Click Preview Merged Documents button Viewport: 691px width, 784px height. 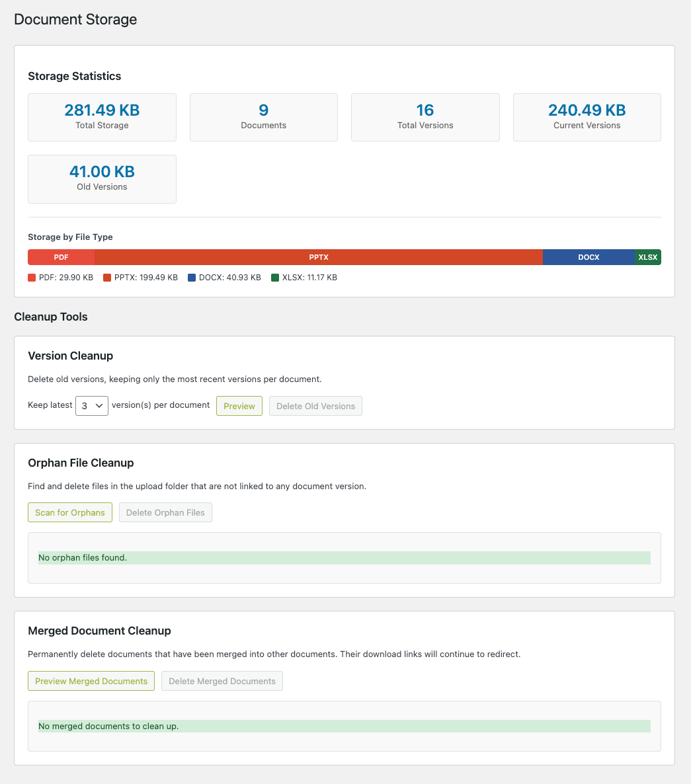pos(91,681)
